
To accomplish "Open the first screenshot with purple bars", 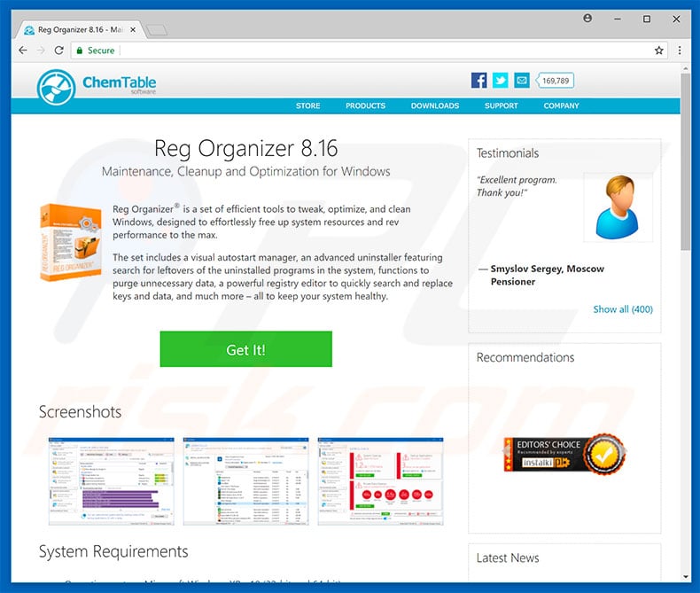I will pyautogui.click(x=111, y=481).
